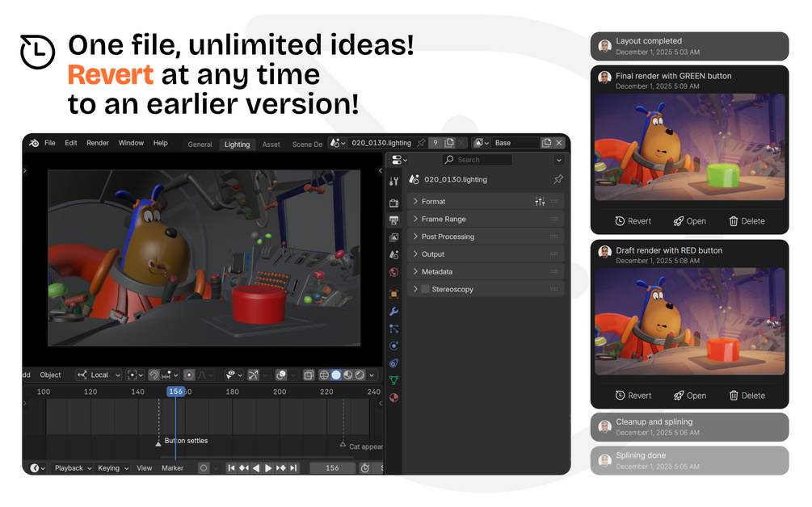Open the File menu

click(x=50, y=143)
